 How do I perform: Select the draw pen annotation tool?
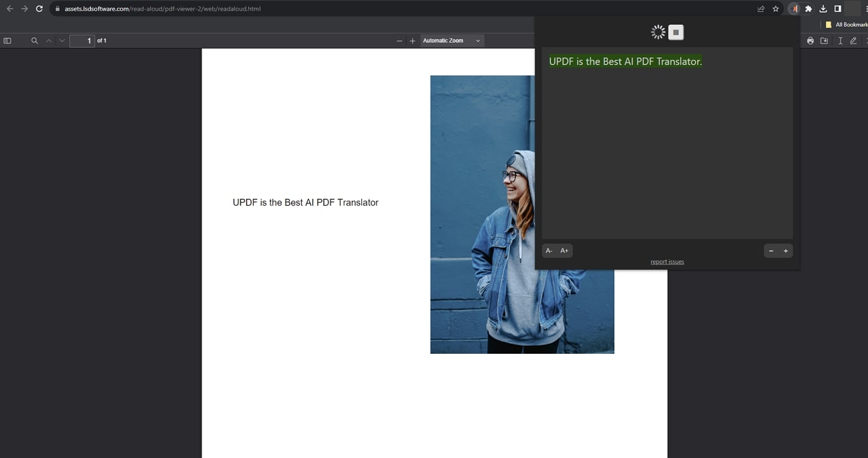(853, 41)
